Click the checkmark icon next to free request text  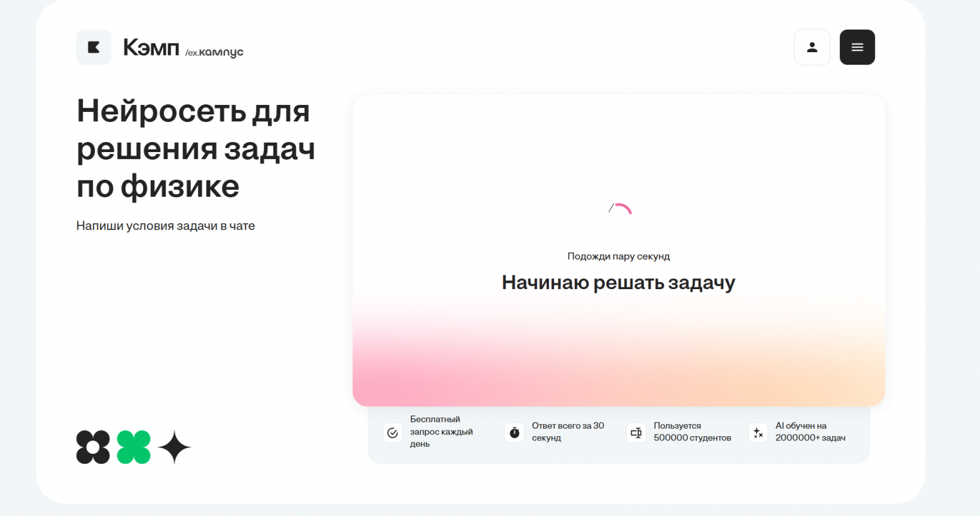click(391, 432)
